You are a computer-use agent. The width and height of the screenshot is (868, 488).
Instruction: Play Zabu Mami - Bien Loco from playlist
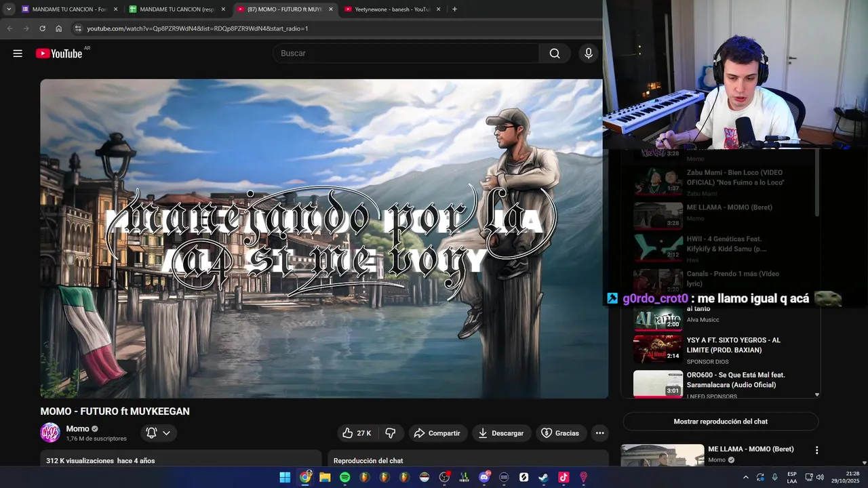[721, 182]
